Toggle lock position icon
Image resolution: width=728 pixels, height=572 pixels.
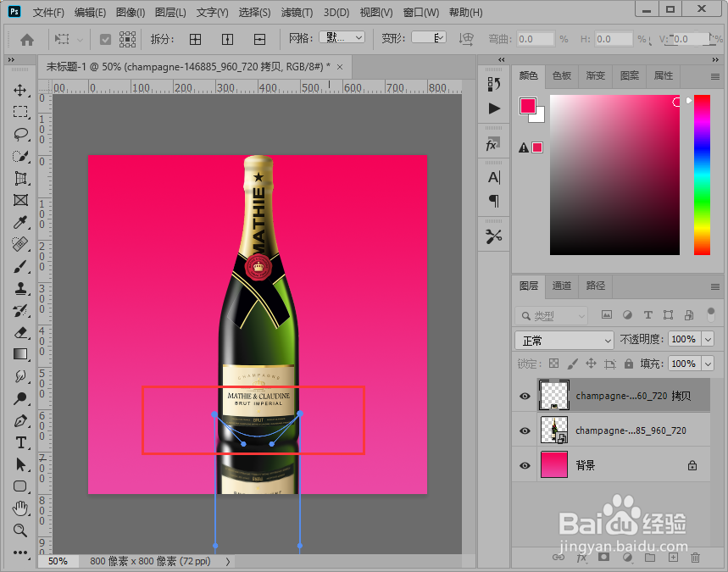point(591,364)
